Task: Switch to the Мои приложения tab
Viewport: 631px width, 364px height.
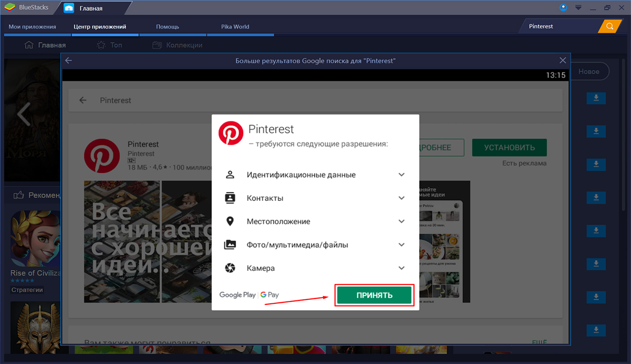Action: click(33, 27)
